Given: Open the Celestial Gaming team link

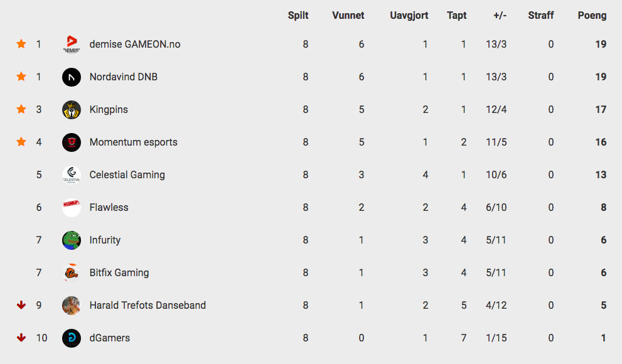Looking at the screenshot, I should [127, 175].
